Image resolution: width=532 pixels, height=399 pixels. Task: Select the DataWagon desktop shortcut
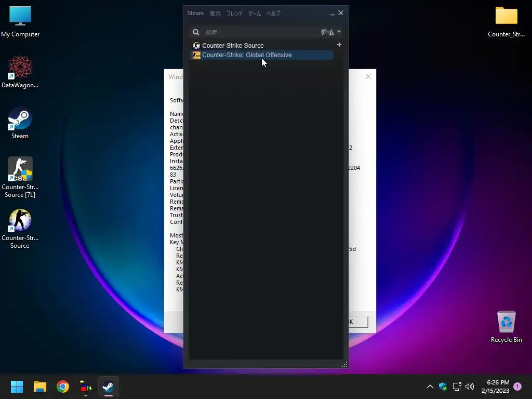coord(20,72)
